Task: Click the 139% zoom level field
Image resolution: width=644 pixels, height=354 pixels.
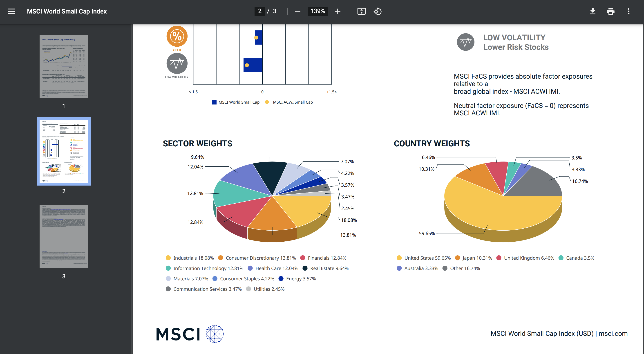Action: (x=317, y=11)
